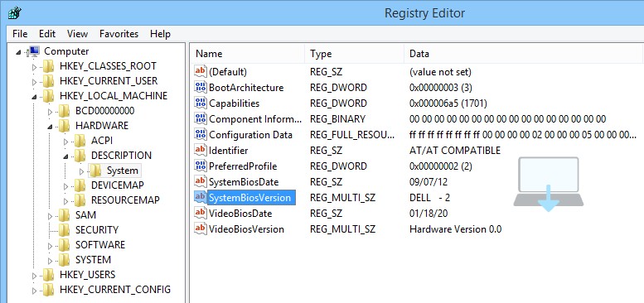Click the string icon beside SystemBiosDate
This screenshot has height=303, width=644.
tap(201, 181)
